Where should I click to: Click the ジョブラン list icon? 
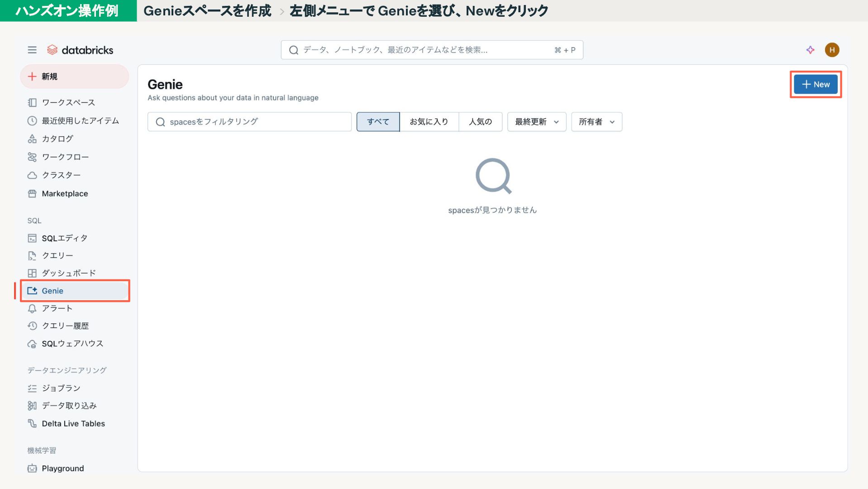(x=32, y=388)
